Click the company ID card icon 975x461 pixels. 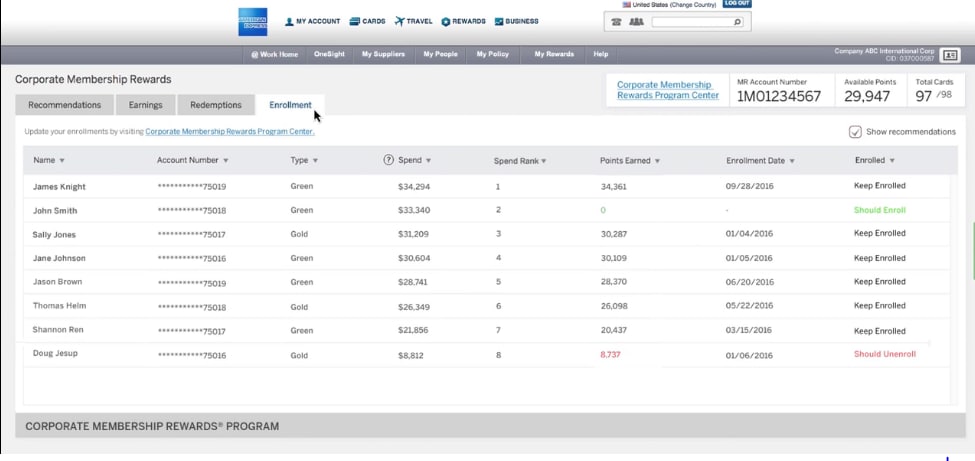pyautogui.click(x=950, y=55)
